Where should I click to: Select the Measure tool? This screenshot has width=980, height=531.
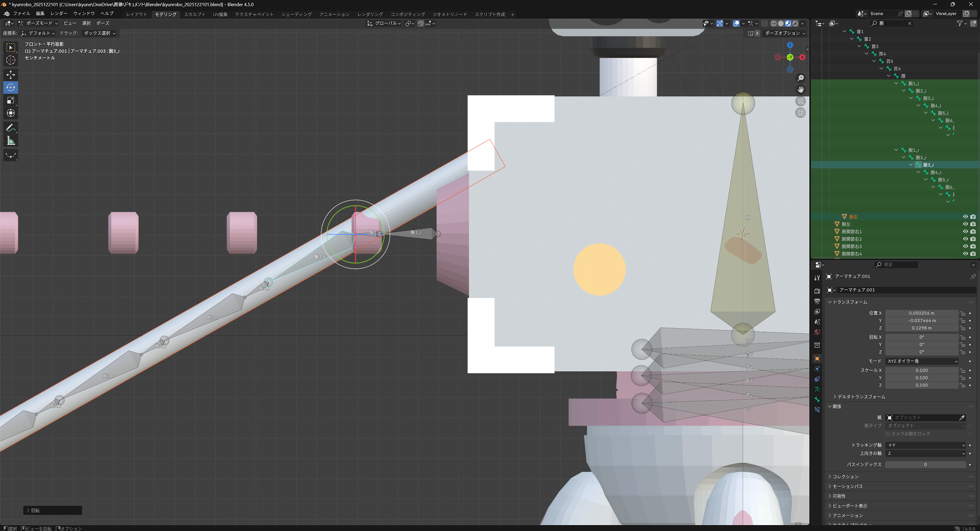11,141
